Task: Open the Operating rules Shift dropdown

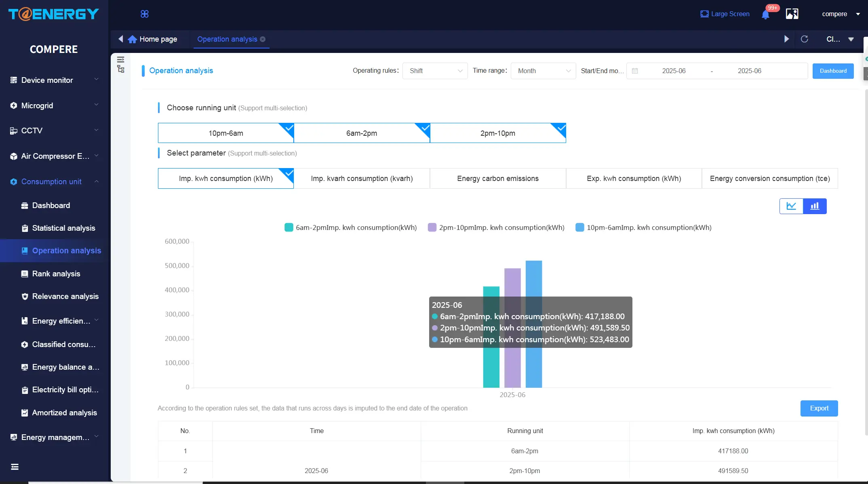Action: 435,71
